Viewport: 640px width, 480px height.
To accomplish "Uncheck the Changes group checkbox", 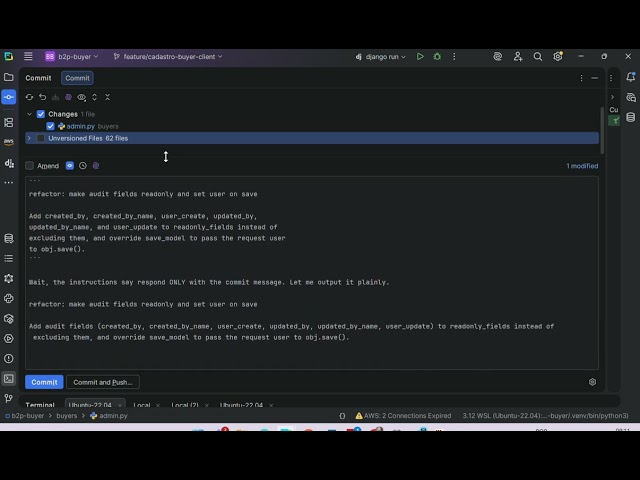I will (41, 114).
